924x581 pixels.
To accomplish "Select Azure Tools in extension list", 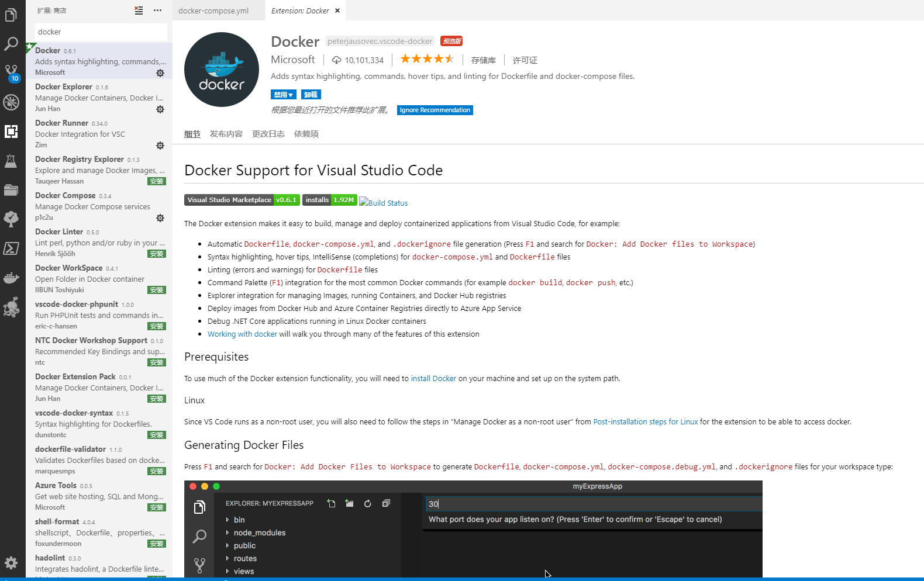I will coord(99,496).
